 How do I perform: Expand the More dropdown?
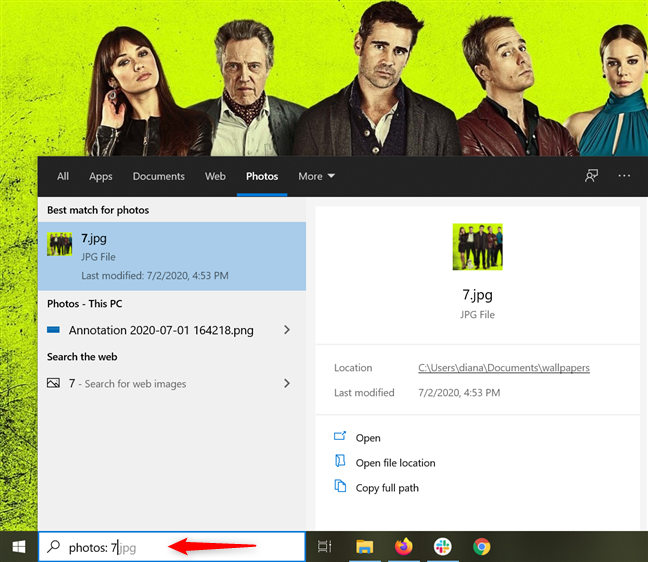pyautogui.click(x=316, y=176)
